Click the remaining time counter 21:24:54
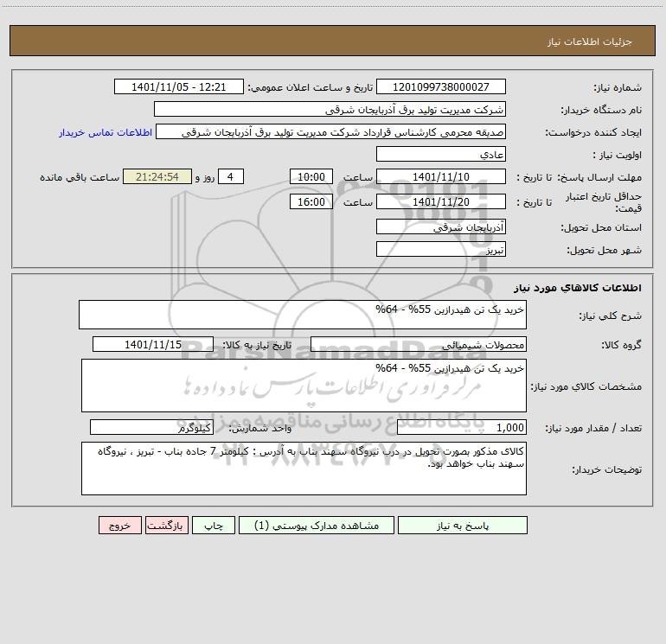Screen dimensions: 666x644 (157, 176)
